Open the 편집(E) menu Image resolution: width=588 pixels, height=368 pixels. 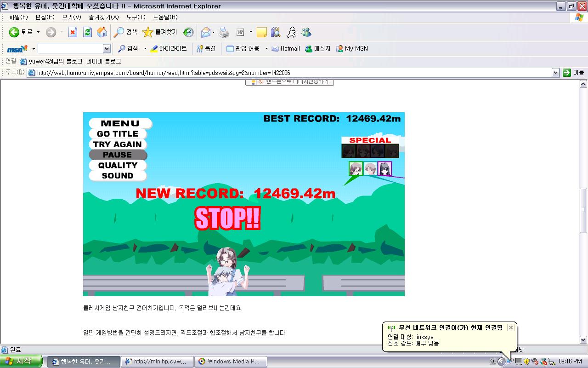(45, 17)
